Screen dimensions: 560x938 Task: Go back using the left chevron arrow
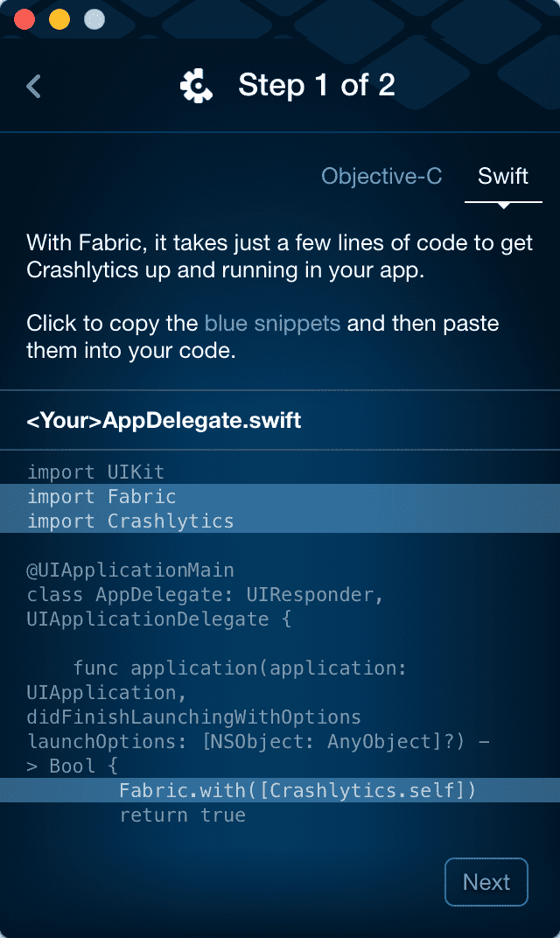click(34, 86)
